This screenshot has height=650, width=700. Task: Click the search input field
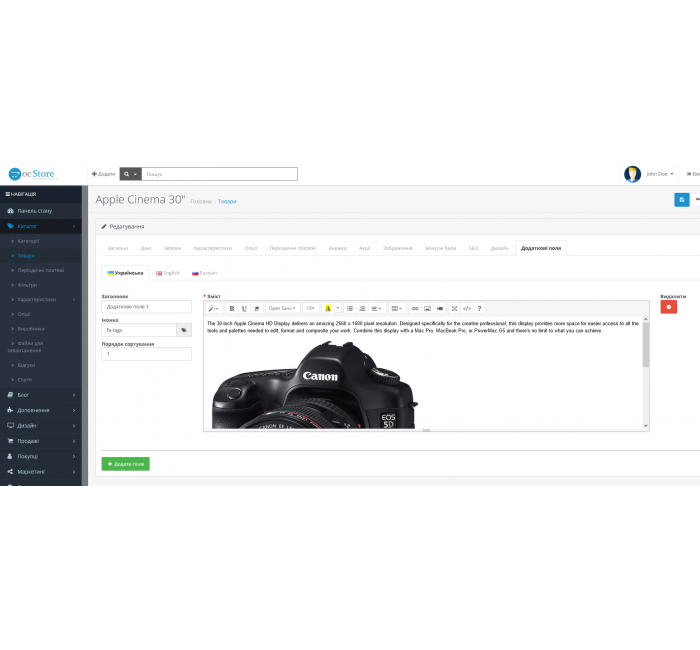pyautogui.click(x=220, y=174)
